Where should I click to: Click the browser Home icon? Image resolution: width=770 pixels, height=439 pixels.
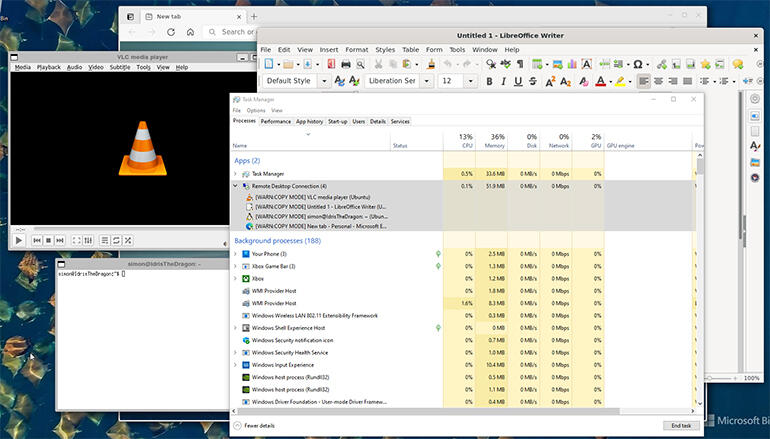191,32
